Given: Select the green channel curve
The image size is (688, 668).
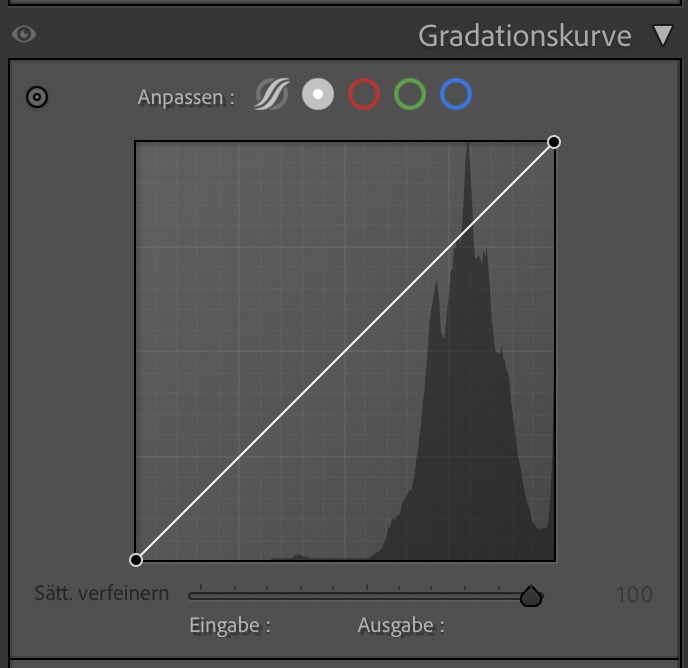Looking at the screenshot, I should [x=410, y=95].
